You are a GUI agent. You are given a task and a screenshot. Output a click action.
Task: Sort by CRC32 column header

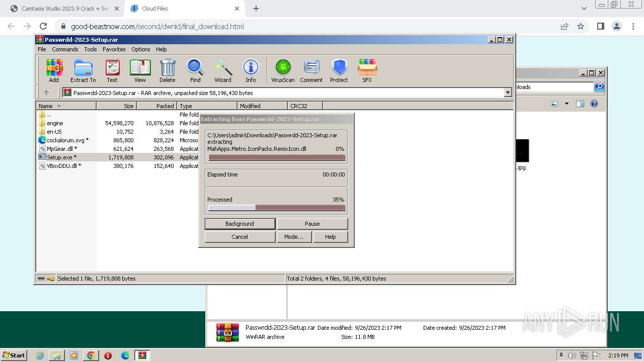[x=305, y=106]
